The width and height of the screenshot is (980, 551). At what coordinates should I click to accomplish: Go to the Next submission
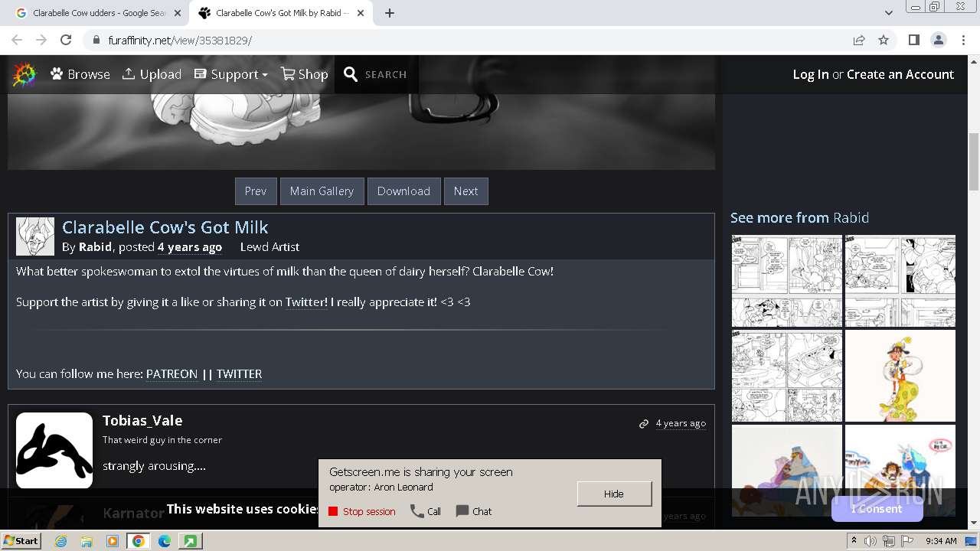pos(465,191)
